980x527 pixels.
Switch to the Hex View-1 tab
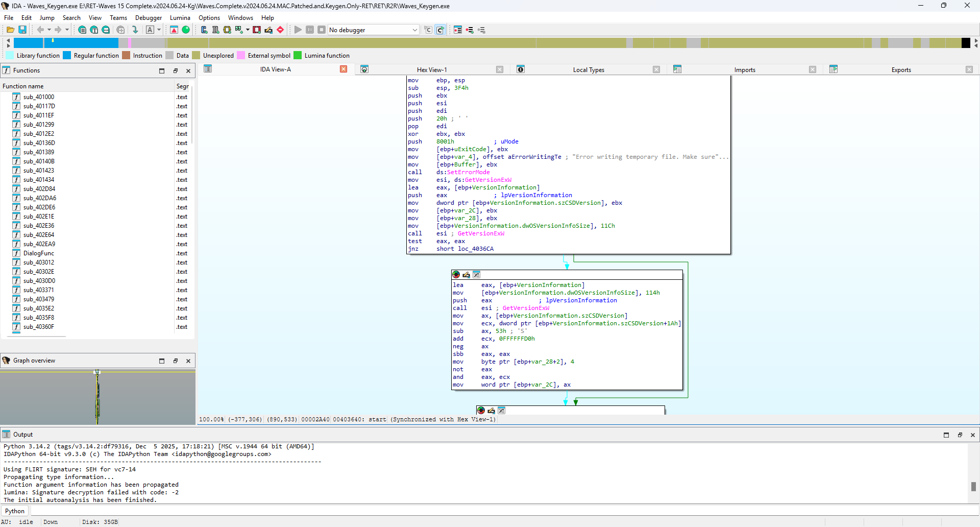[x=431, y=70]
